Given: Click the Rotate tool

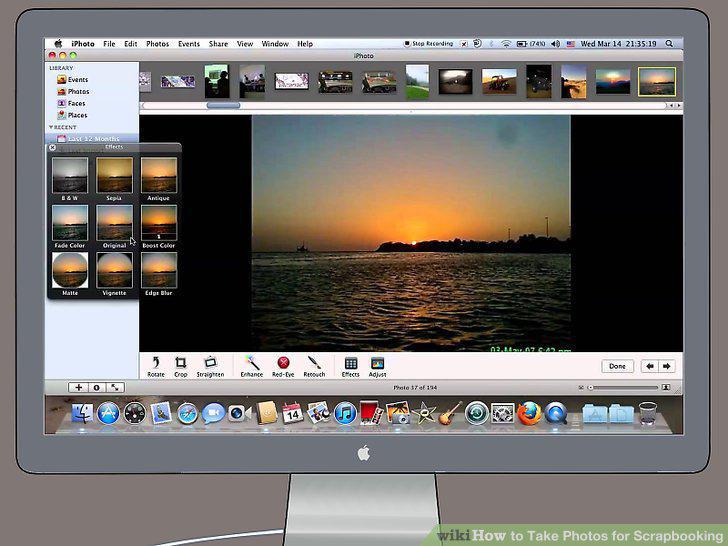Looking at the screenshot, I should point(156,366).
